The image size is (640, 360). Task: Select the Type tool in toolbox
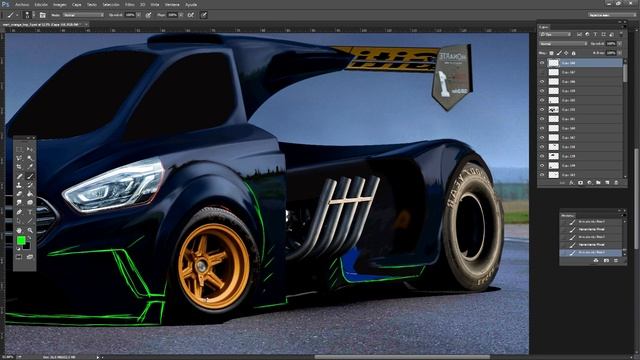coord(30,212)
